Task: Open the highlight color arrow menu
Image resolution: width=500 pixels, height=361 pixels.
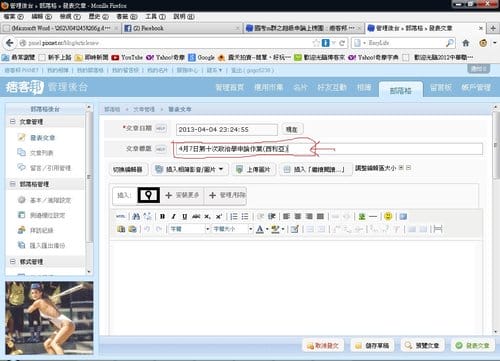Action: click(283, 229)
